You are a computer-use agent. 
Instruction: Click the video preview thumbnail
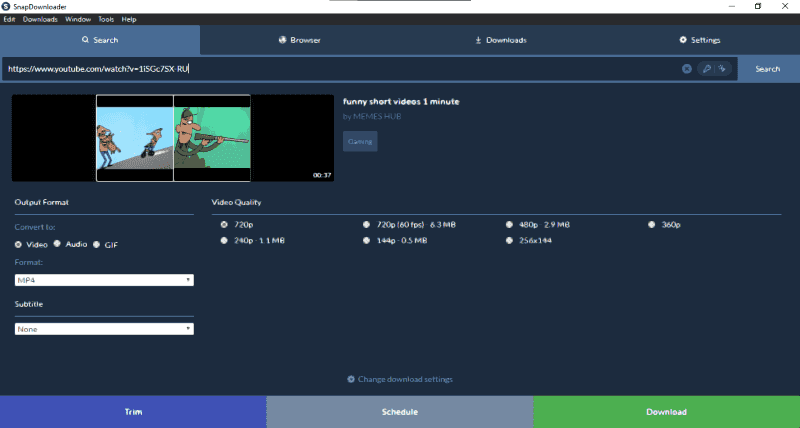click(x=172, y=138)
